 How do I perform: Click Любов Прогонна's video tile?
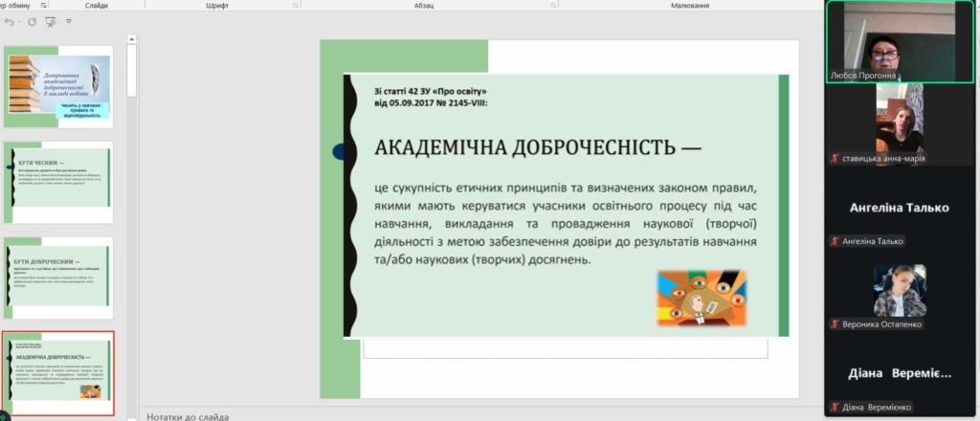tap(901, 38)
